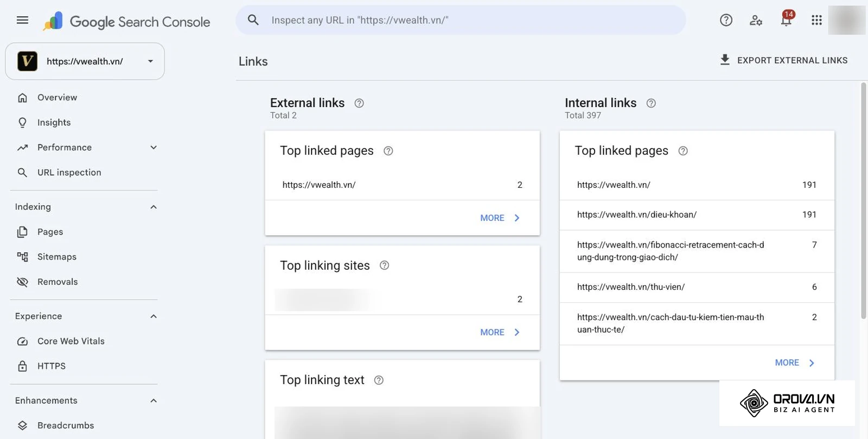Image resolution: width=868 pixels, height=439 pixels.
Task: Show help for External links heading
Action: pos(359,103)
